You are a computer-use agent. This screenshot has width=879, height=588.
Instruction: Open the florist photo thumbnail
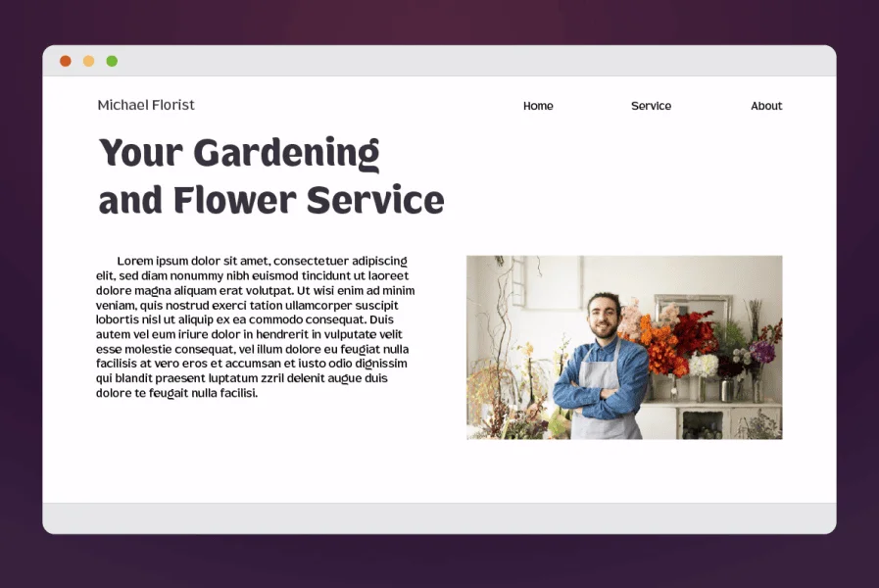click(624, 348)
